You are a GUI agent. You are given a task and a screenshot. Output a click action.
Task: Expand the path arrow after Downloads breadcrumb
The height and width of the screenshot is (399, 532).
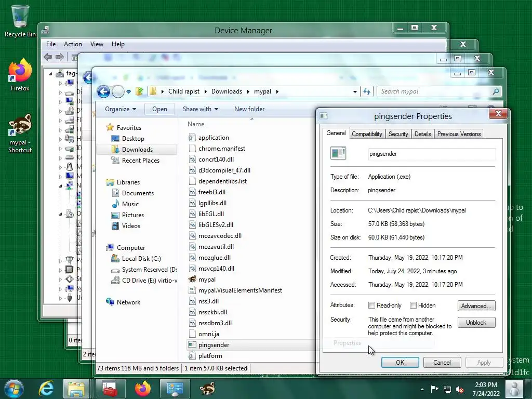point(248,91)
